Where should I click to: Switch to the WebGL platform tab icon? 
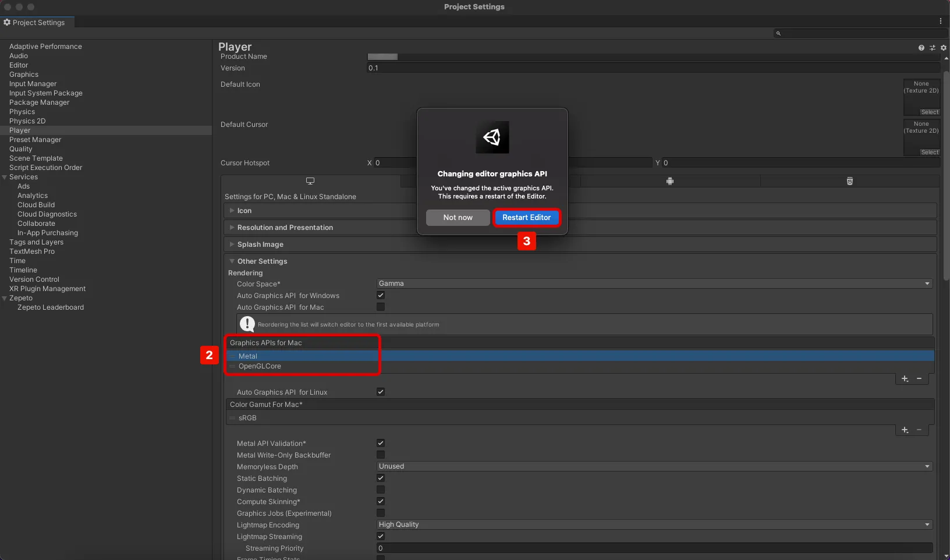pyautogui.click(x=850, y=181)
